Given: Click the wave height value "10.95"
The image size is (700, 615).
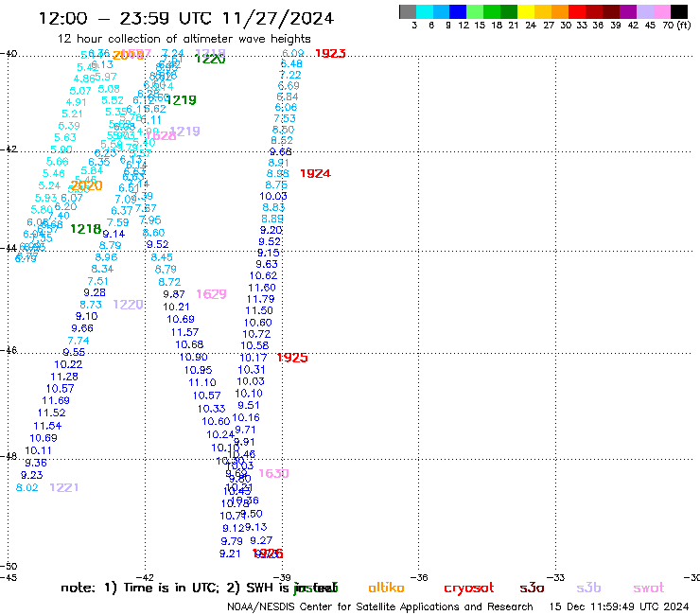Looking at the screenshot, I should coord(199,370).
